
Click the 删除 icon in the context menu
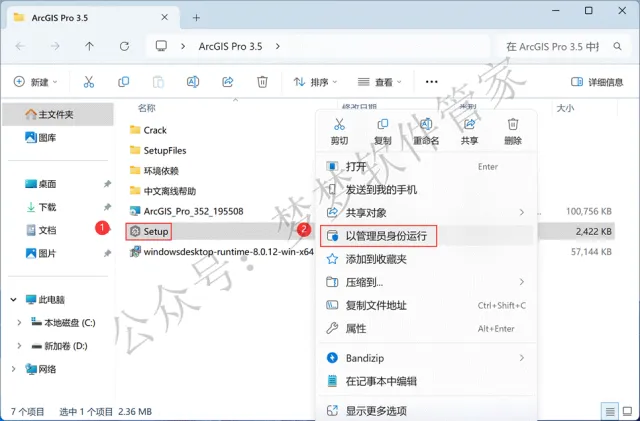(513, 124)
